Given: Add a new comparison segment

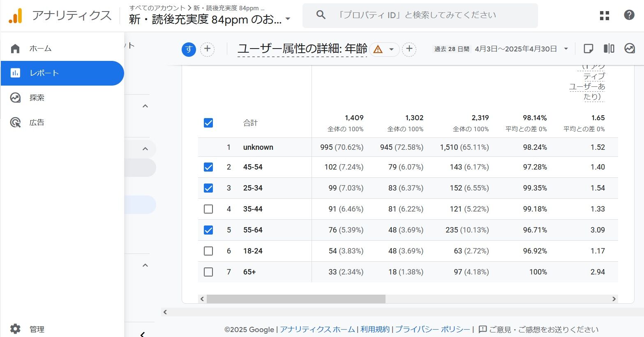Looking at the screenshot, I should [208, 49].
